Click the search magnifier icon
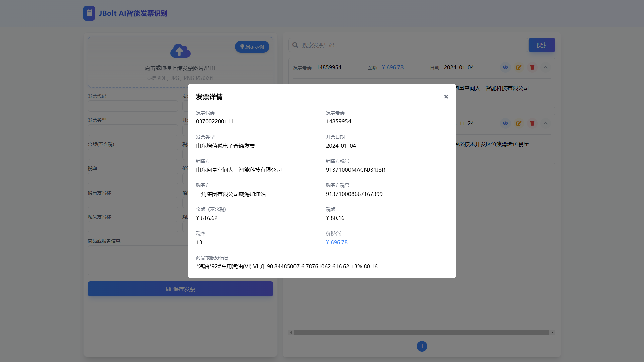Image resolution: width=644 pixels, height=362 pixels. pos(295,45)
